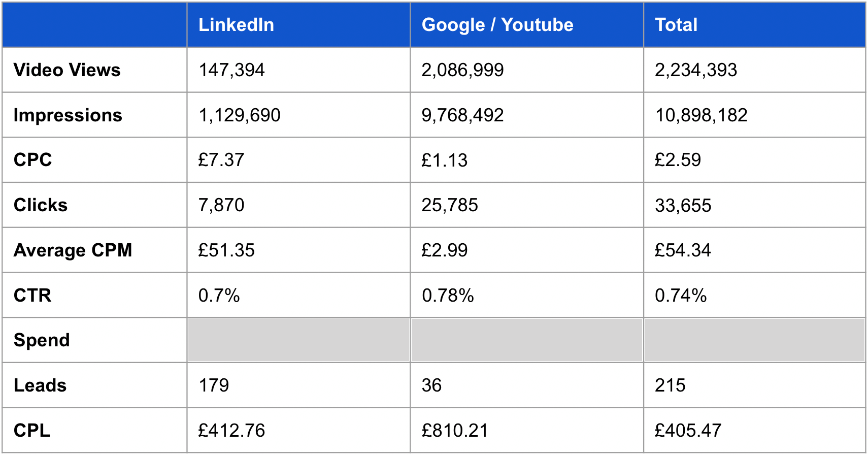Click the grey LinkedIn Spend cell
The width and height of the screenshot is (868, 455).
point(298,340)
